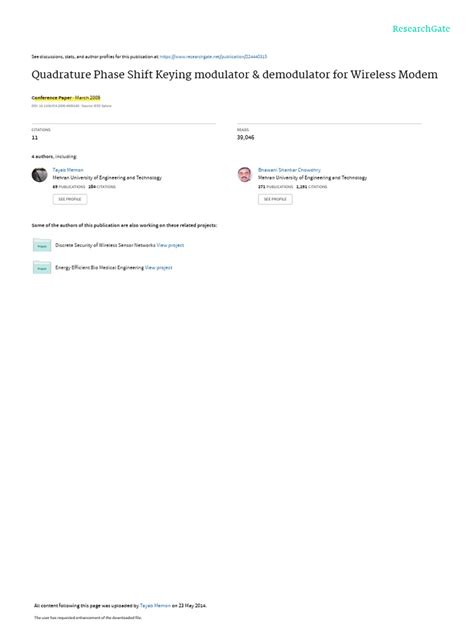The width and height of the screenshot is (474, 632).
Task: Click Mehran University text under Tayab Memon
Action: click(x=107, y=178)
